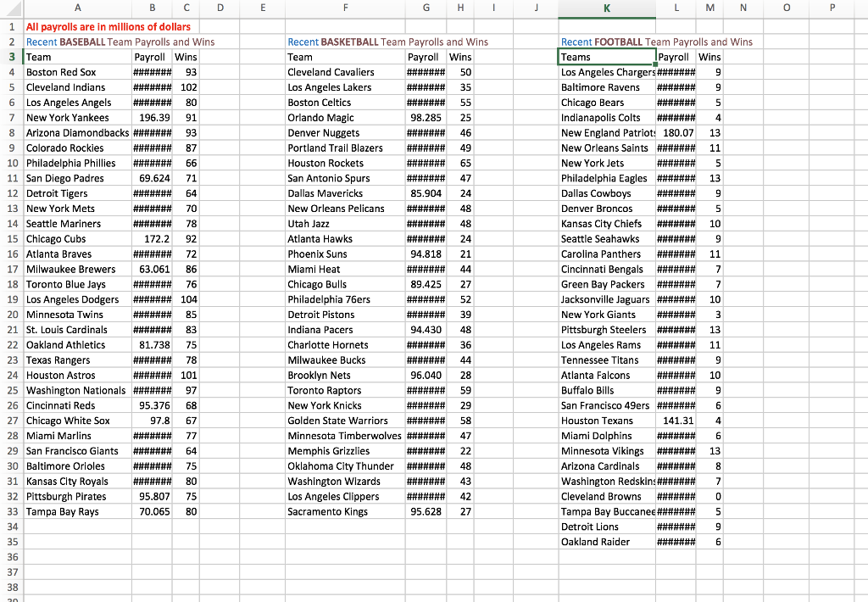Select the 'Houston Rockets' cell
Screen dimensions: 868x602
346,164
